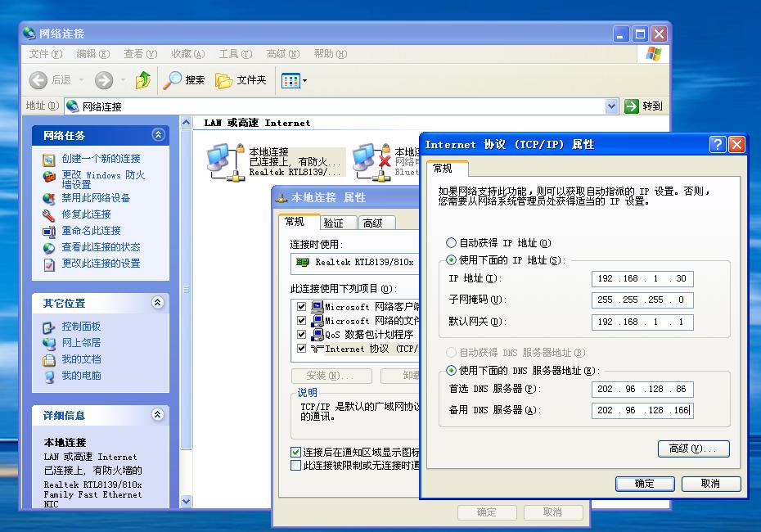Open the 工具 menu
Viewport: 761px width, 532px height.
coord(235,54)
